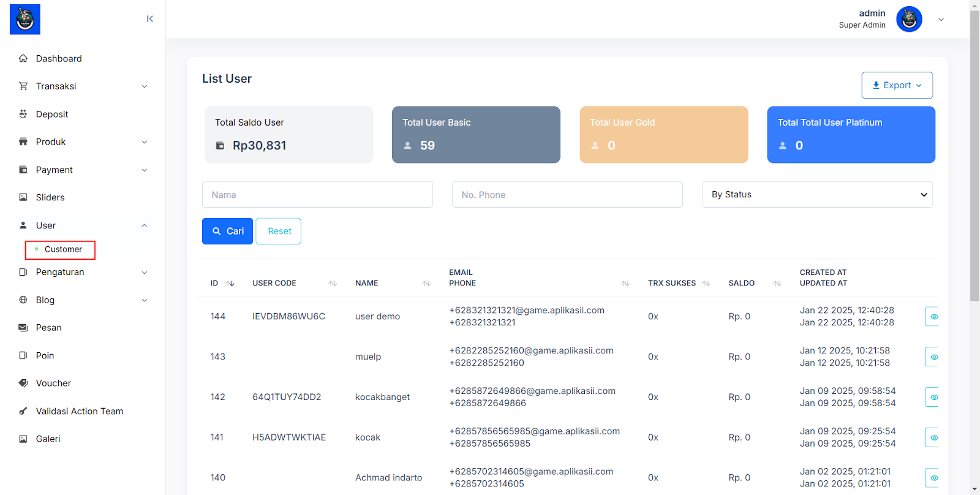Click the page vertical scrollbar thumb
The height and width of the screenshot is (495, 980).
click(x=974, y=156)
